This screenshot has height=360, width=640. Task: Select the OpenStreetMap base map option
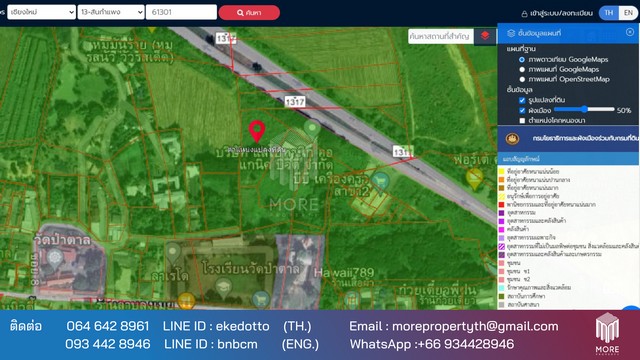coord(522,79)
